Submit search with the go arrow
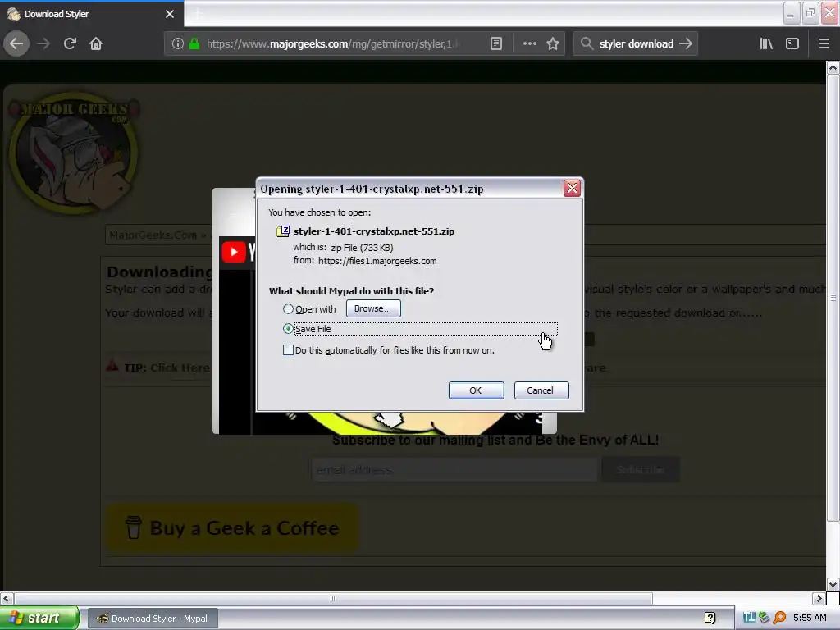 coord(686,44)
